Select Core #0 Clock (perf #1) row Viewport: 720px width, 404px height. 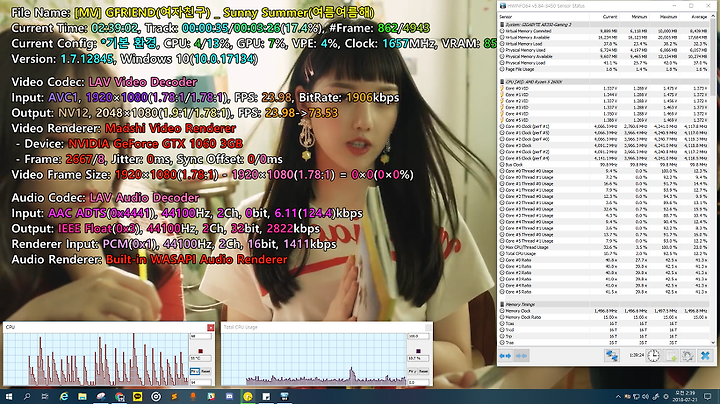pyautogui.click(x=604, y=126)
